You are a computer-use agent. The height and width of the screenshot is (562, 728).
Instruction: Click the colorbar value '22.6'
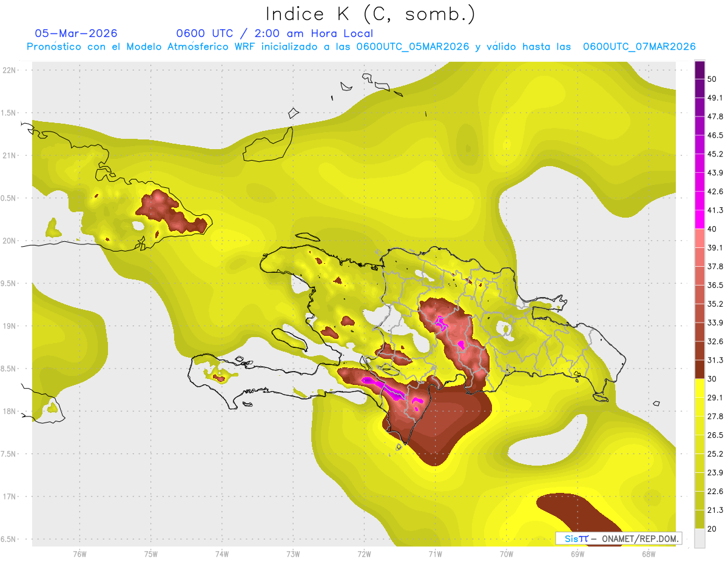tap(715, 492)
